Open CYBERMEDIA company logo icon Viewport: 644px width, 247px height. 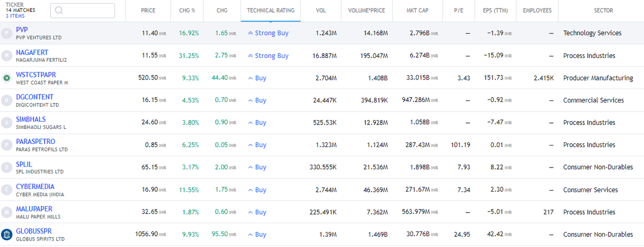coord(6,190)
